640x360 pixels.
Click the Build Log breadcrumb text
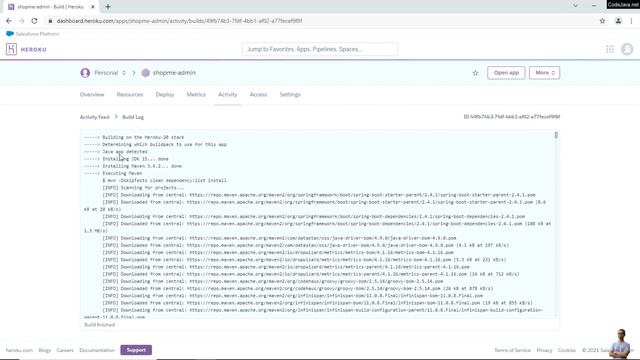[x=133, y=117]
